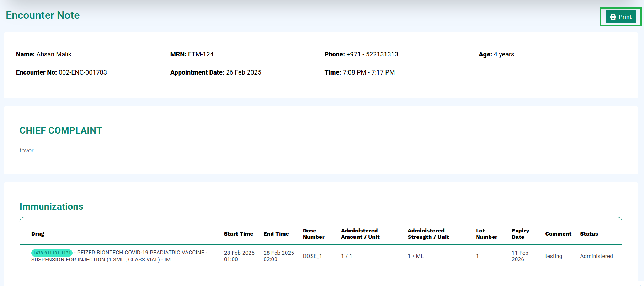Select the complaint text fever
The height and width of the screenshot is (286, 644).
(27, 151)
